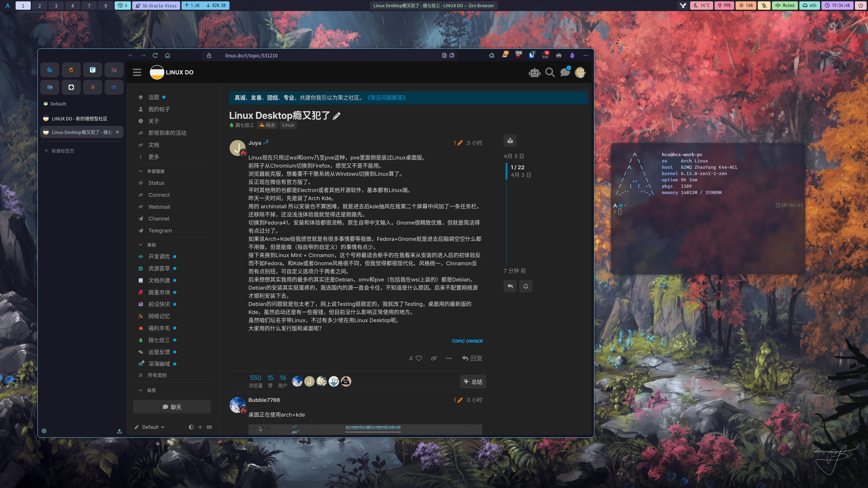This screenshot has width=868, height=488.
Task: Open the Default theme dropdown in sidebar footer
Action: point(150,427)
